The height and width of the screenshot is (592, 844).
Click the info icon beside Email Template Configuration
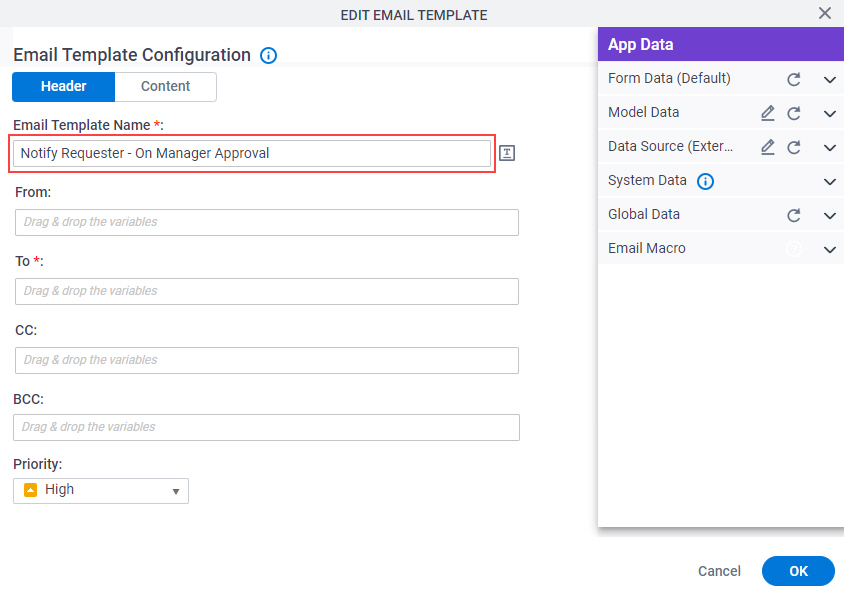[x=268, y=55]
